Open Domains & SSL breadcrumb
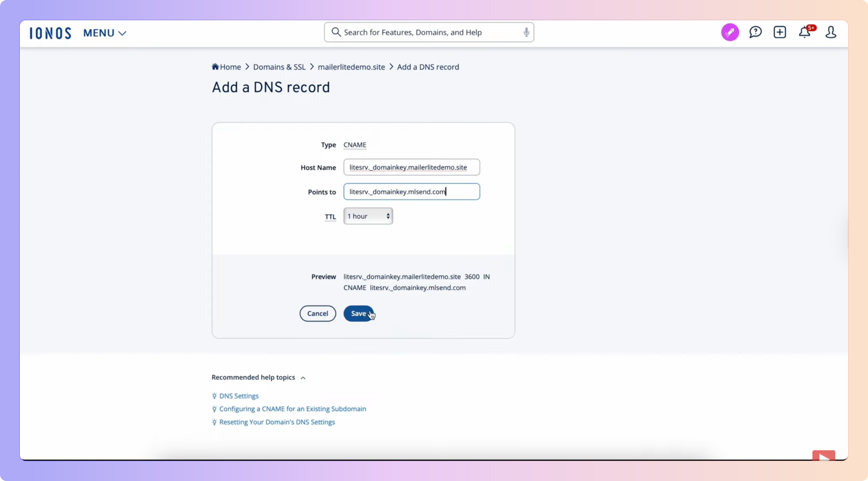The height and width of the screenshot is (481, 868). coord(279,67)
